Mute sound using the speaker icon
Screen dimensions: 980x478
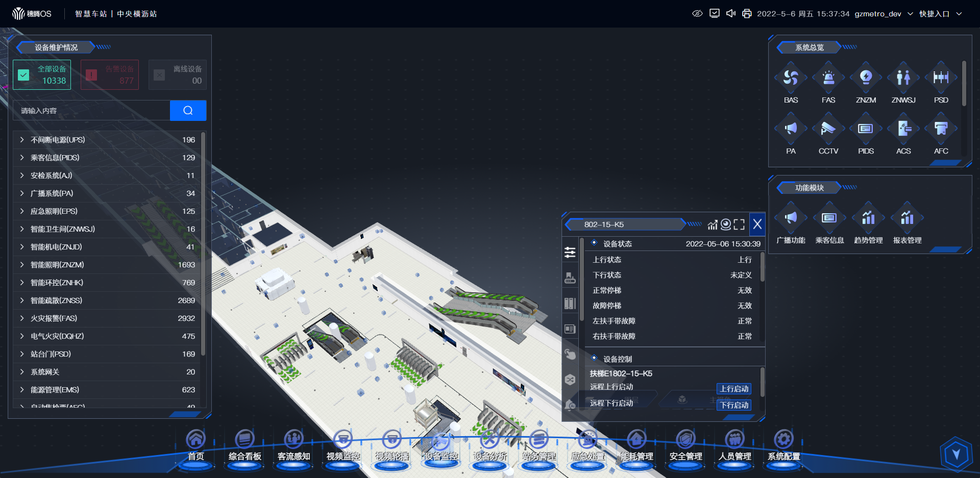(730, 13)
